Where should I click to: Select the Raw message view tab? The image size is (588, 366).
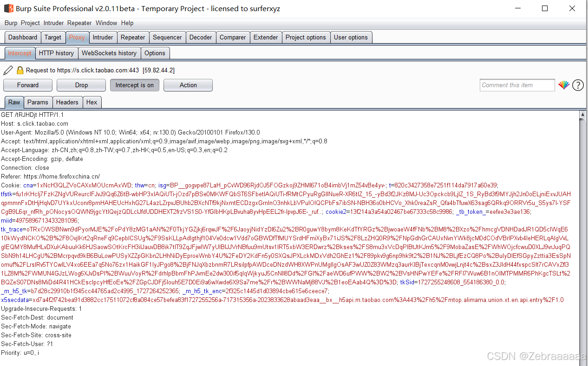[14, 102]
